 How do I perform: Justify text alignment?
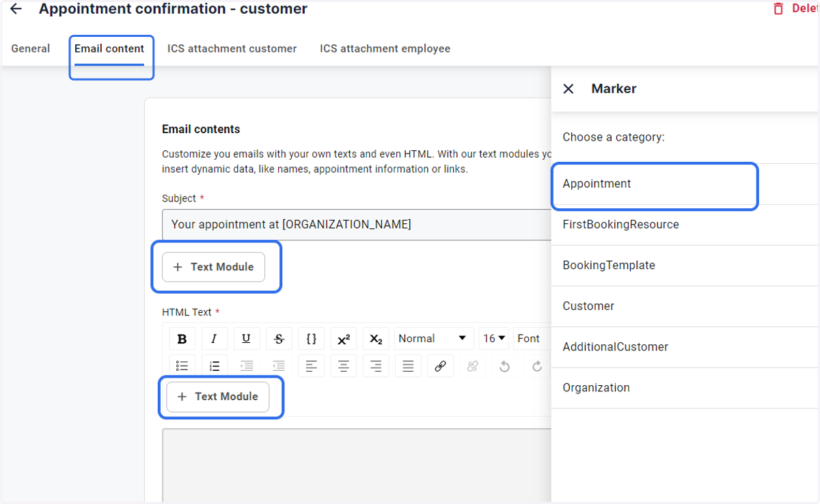pos(408,366)
